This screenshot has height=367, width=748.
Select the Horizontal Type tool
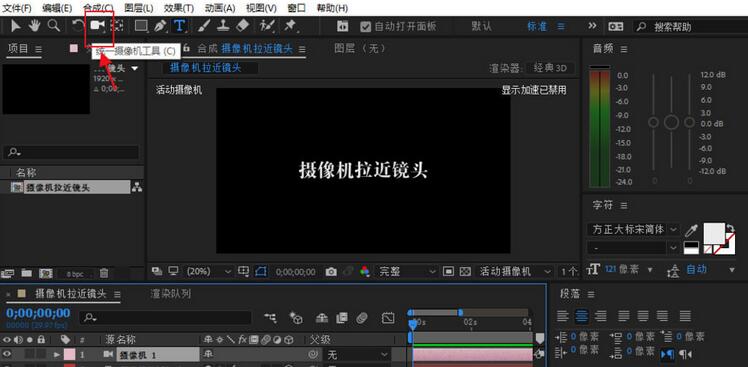tap(179, 26)
